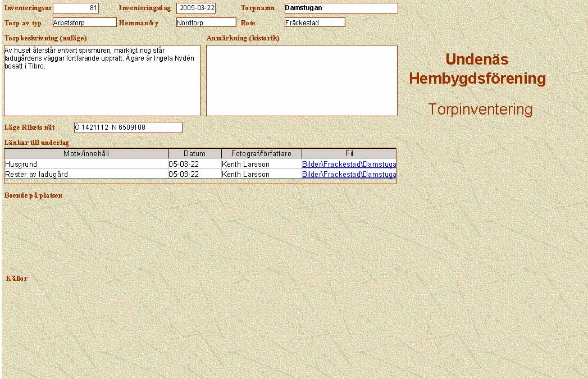Click the Inventeringsnr field showing 81
588x379 pixels.
76,8
